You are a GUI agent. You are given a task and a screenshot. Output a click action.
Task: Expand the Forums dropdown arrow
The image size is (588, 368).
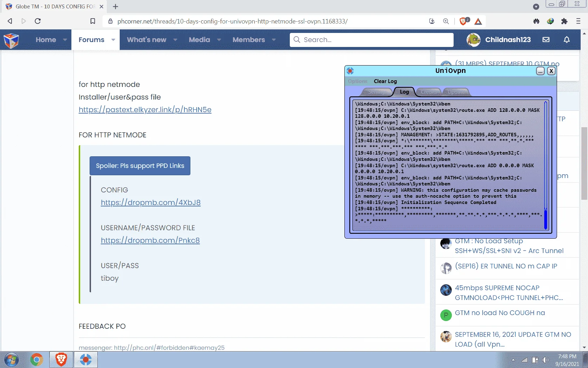[x=113, y=40]
